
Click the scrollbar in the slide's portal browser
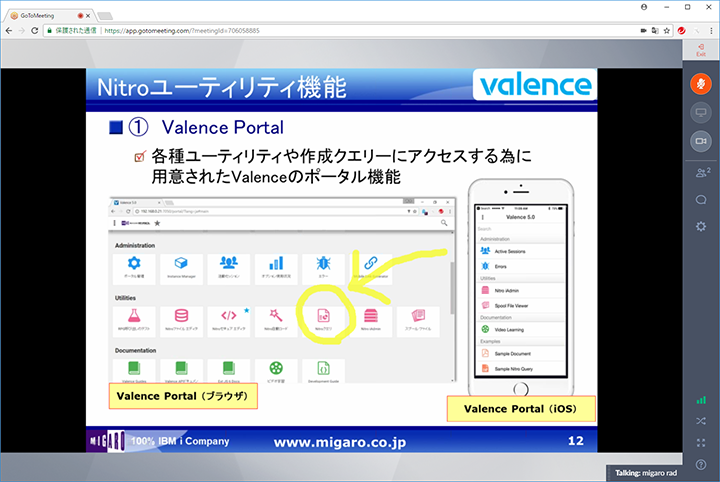tap(453, 288)
